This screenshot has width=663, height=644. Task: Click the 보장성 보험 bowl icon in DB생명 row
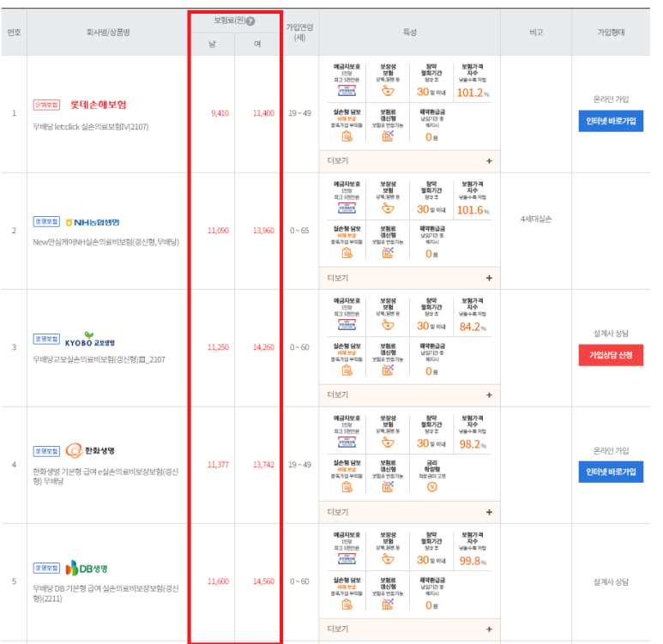tap(388, 558)
